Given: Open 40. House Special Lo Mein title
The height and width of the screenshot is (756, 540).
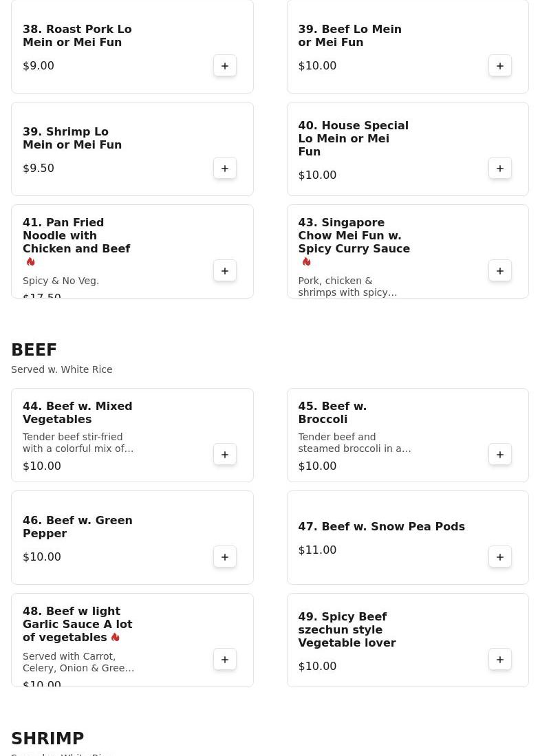Looking at the screenshot, I should click(353, 138).
